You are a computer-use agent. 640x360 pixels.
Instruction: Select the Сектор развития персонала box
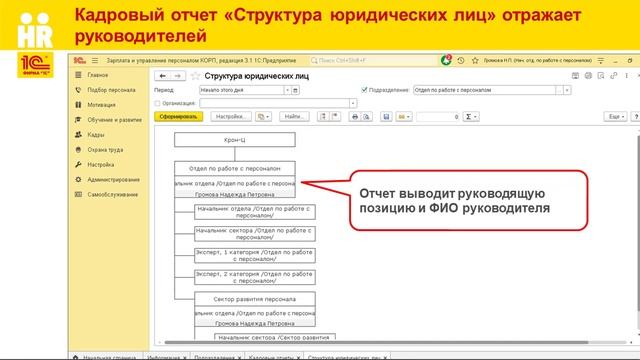click(255, 299)
